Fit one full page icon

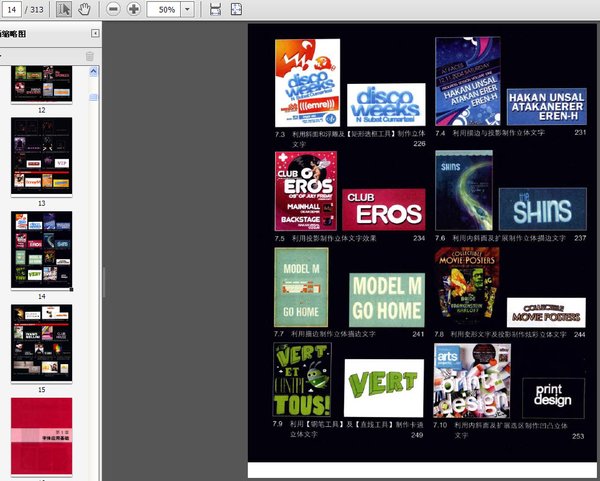(x=236, y=9)
